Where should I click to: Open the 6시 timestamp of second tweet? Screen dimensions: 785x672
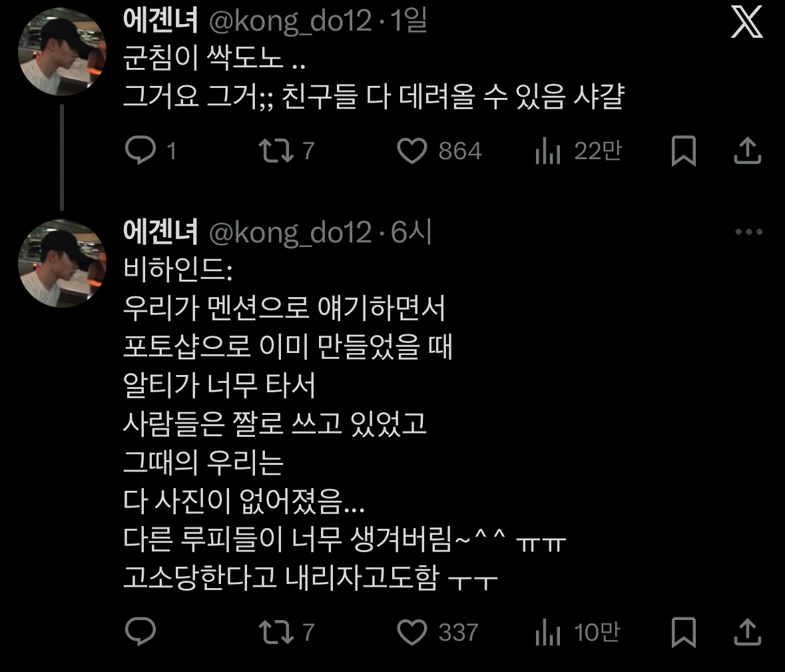pos(411,232)
